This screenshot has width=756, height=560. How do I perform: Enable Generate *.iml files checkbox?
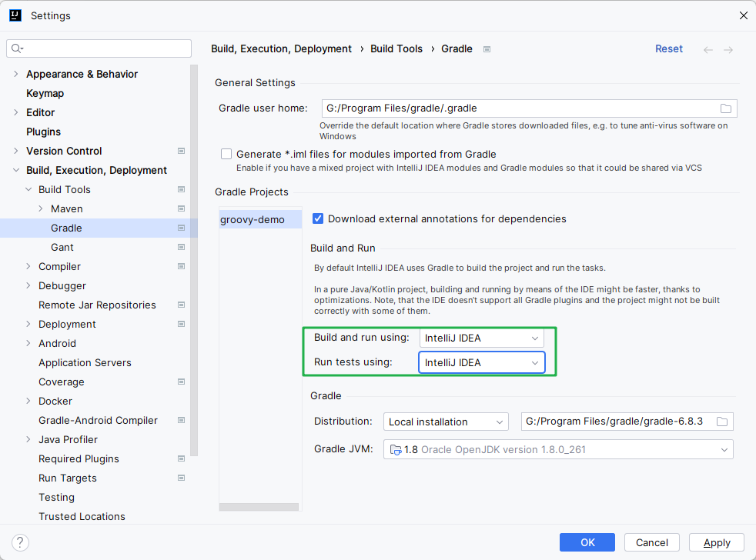[226, 154]
